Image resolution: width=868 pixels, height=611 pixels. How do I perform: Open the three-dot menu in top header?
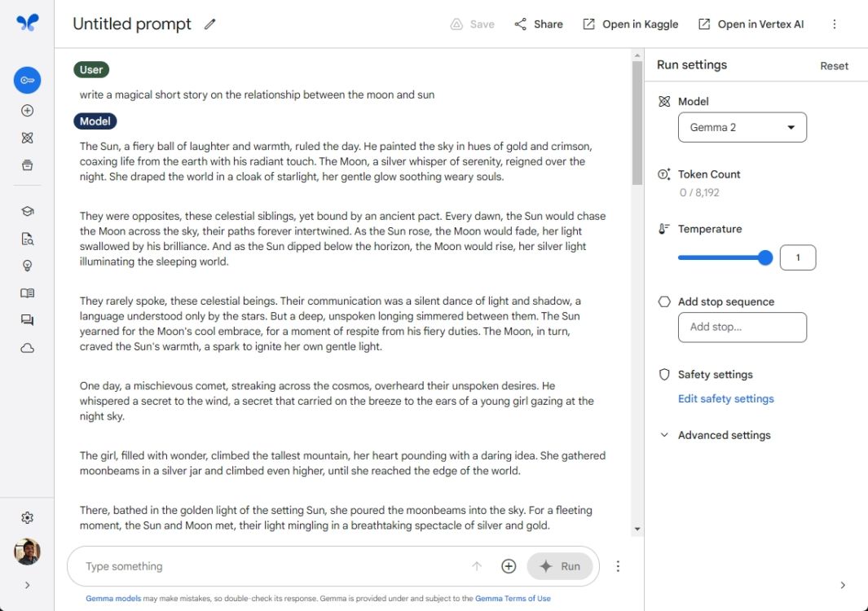[x=834, y=24]
